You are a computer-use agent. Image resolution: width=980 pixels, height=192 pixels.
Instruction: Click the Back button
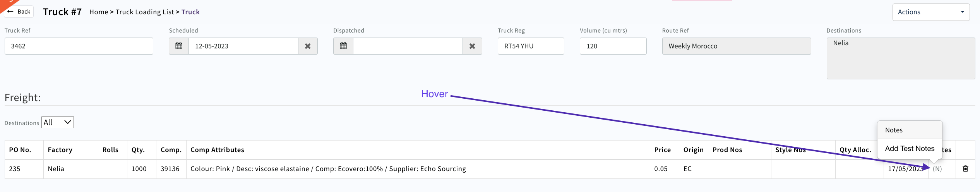point(19,12)
